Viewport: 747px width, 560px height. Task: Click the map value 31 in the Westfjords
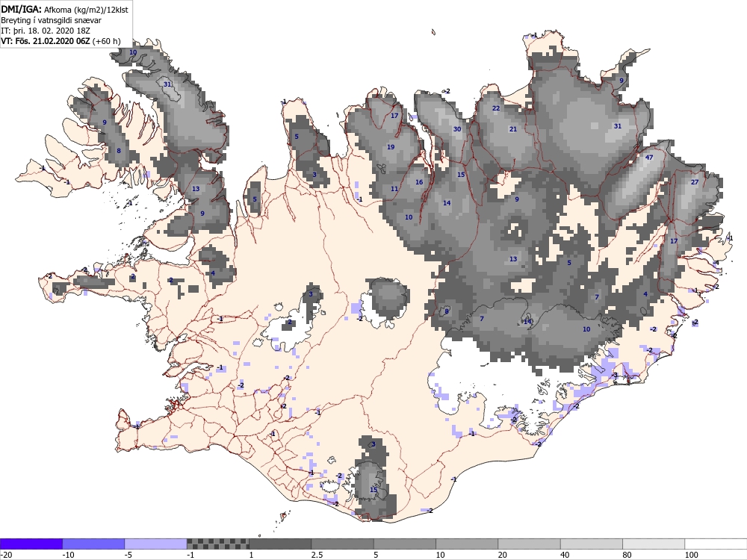pos(167,84)
